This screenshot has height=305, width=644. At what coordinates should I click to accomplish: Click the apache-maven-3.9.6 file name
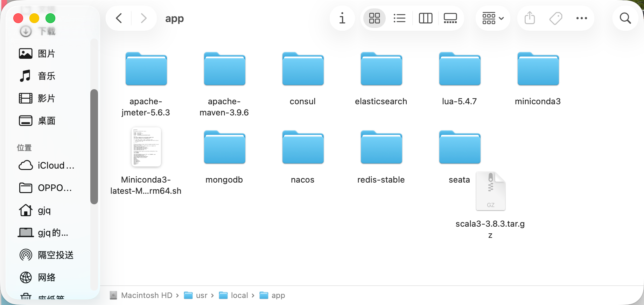point(224,107)
